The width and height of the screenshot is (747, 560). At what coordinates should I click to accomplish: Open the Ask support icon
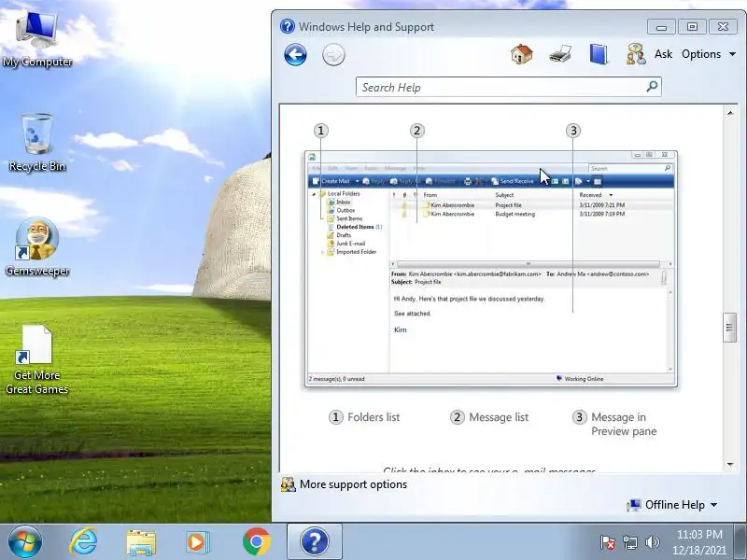pyautogui.click(x=636, y=54)
